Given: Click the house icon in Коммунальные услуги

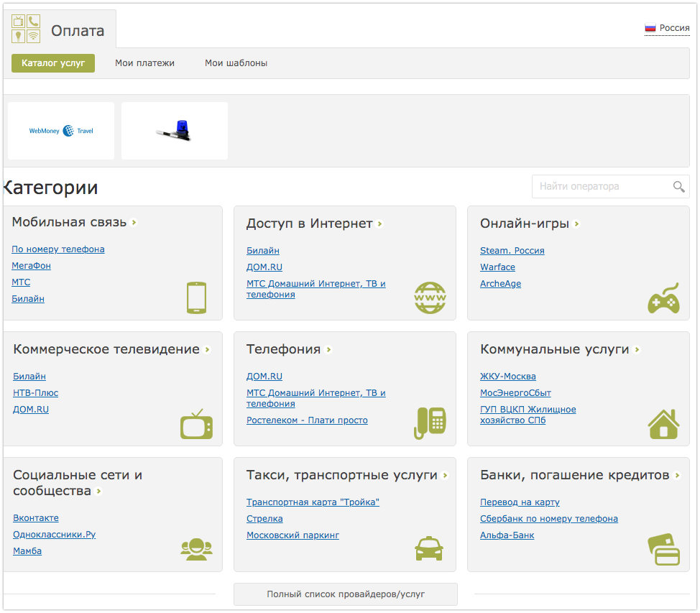Looking at the screenshot, I should click(x=663, y=423).
